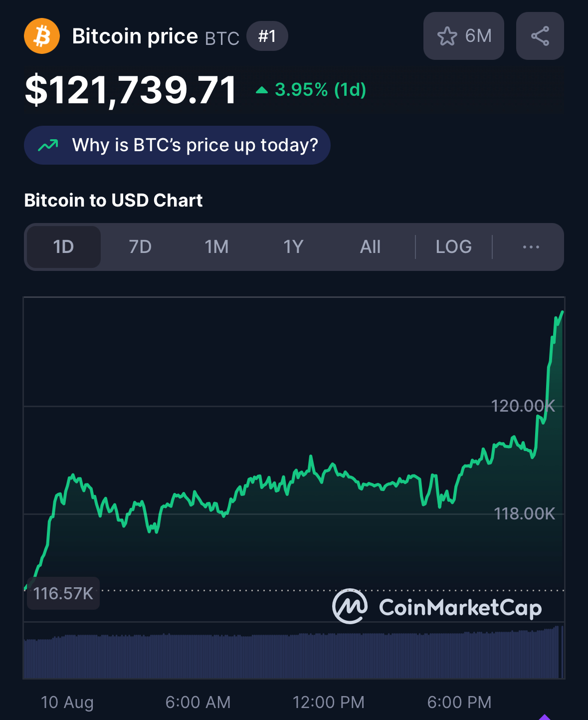Switch chart to 1M range
The image size is (588, 720).
(x=217, y=247)
